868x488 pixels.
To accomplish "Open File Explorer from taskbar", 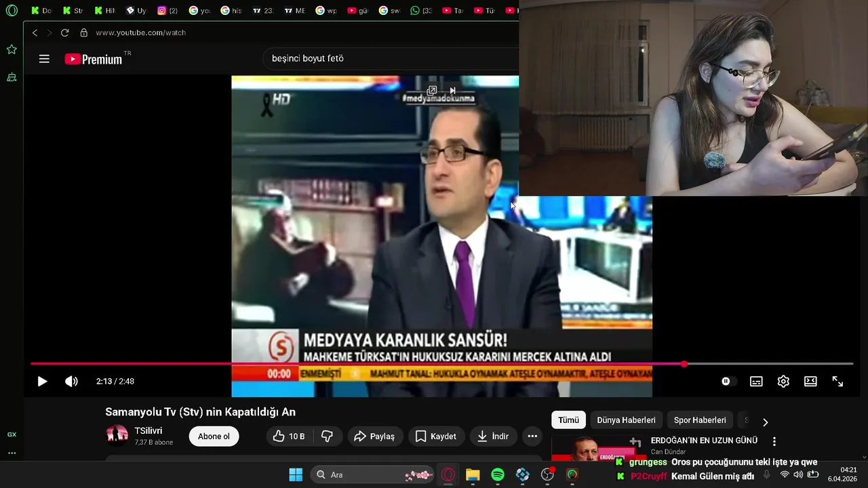I will (x=473, y=474).
